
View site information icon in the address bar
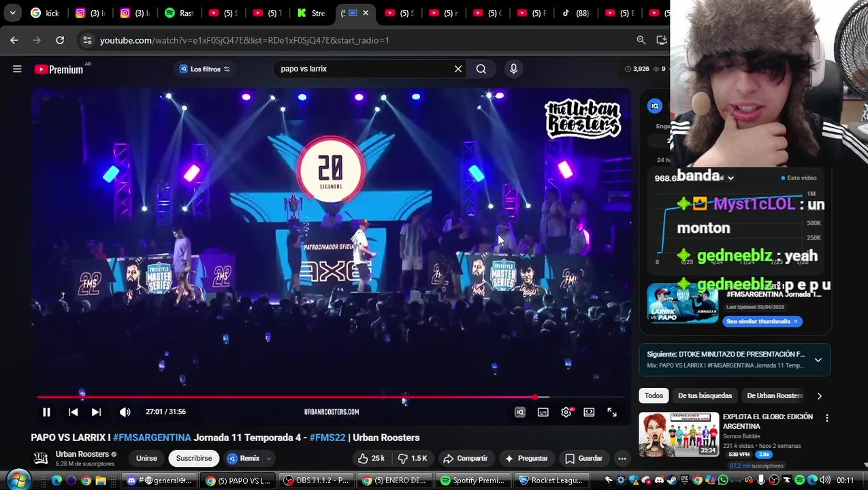point(87,40)
